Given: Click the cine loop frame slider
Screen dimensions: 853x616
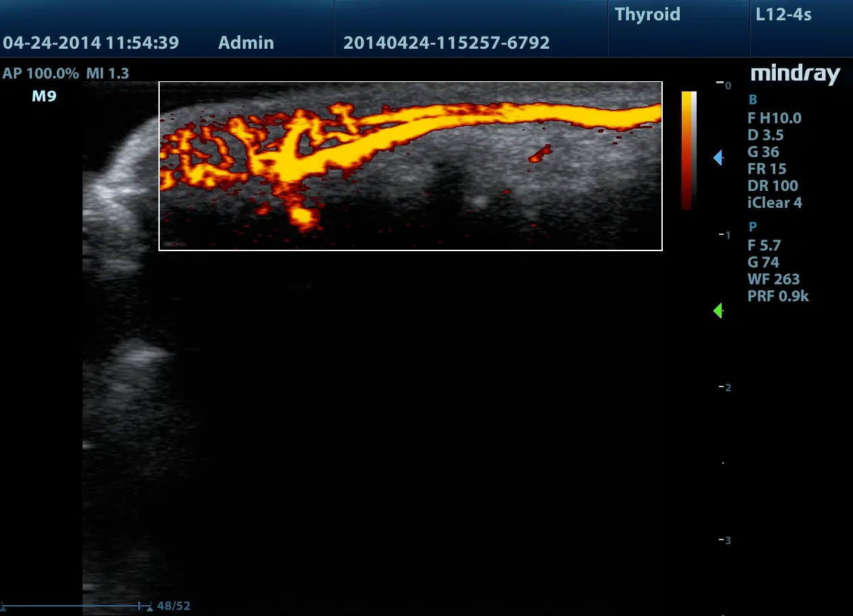Looking at the screenshot, I should (76, 606).
